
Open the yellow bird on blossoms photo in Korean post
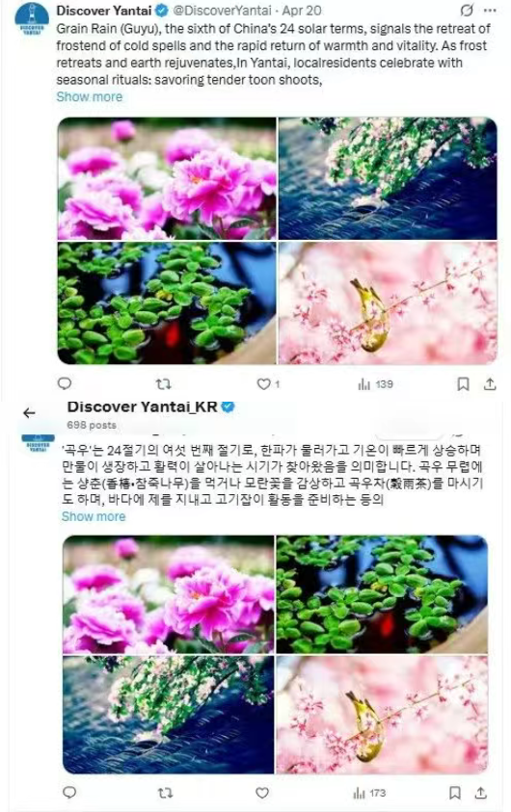(x=382, y=715)
